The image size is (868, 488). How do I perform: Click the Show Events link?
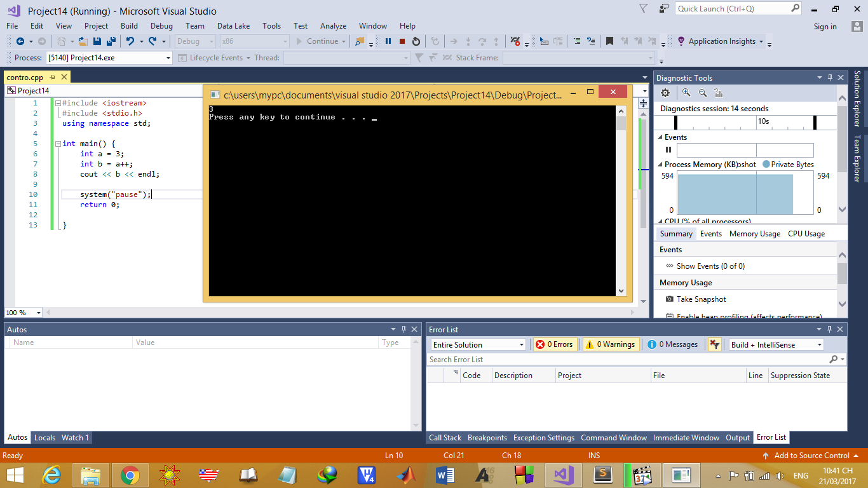click(710, 266)
